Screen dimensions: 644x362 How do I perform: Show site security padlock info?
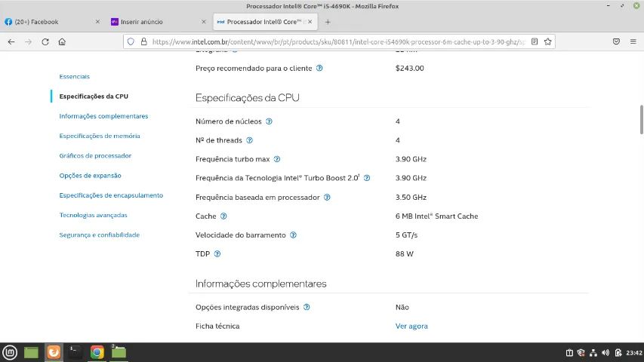pos(143,41)
